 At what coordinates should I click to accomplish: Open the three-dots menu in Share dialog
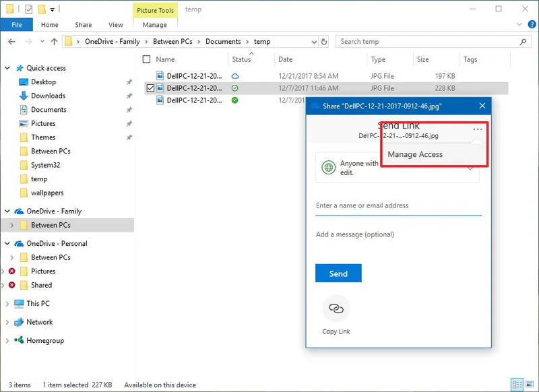coord(478,129)
